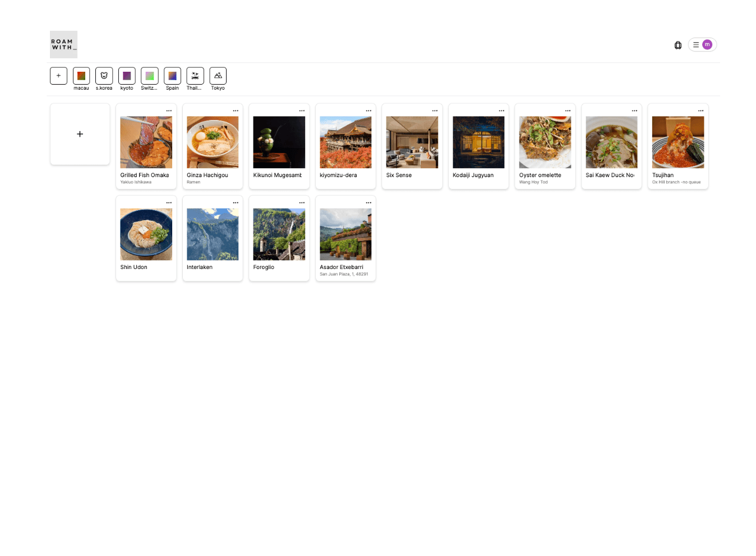756x556 pixels.
Task: Open the Thail... collection icon
Action: coord(195,76)
